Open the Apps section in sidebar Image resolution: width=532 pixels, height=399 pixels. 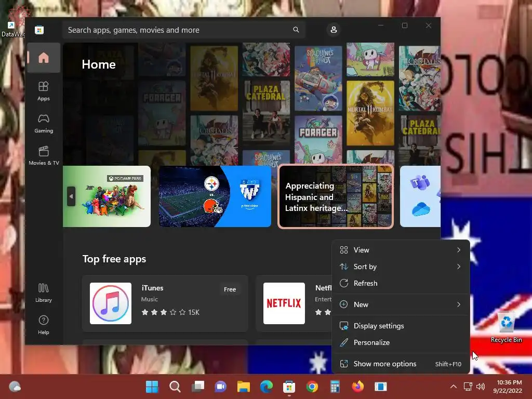click(44, 91)
